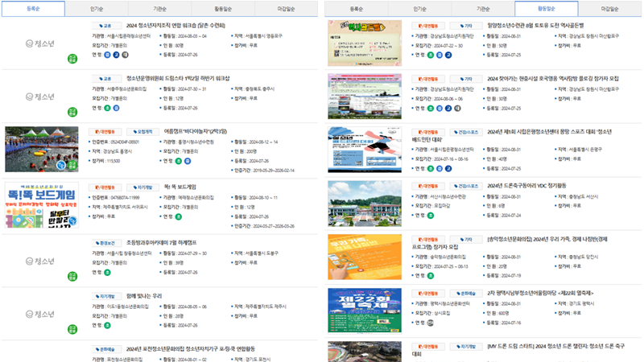Open the 현충시설 플로깅 poster thumbnail
Screen dimensions: 644x362
tap(365, 97)
